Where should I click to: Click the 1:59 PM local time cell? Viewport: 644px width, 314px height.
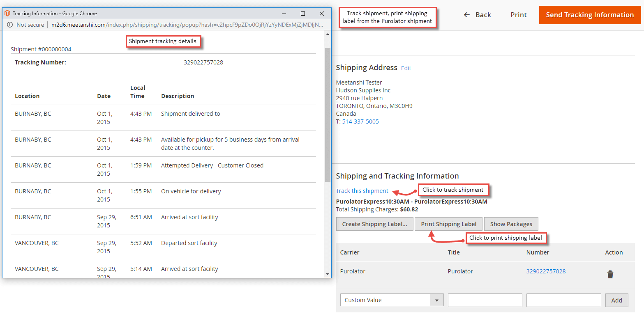(141, 165)
